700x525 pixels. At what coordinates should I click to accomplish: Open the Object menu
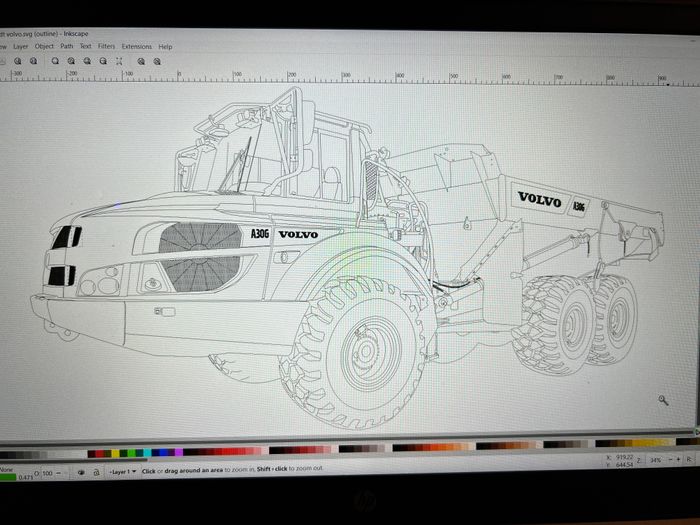click(x=44, y=46)
